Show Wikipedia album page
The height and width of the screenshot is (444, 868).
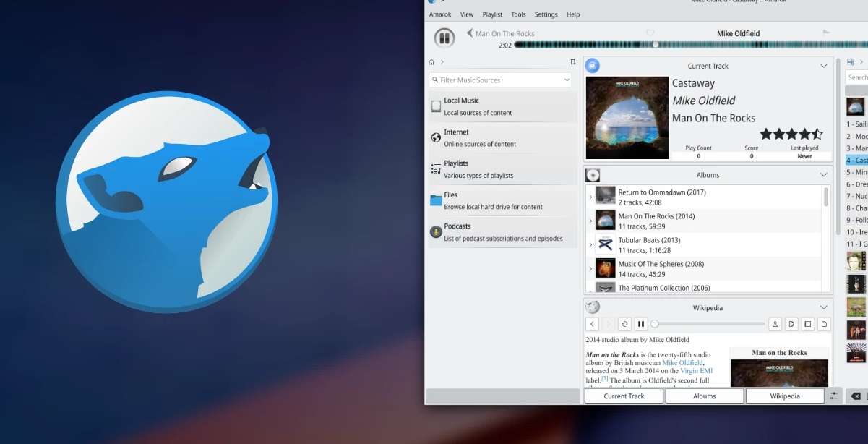(x=808, y=324)
